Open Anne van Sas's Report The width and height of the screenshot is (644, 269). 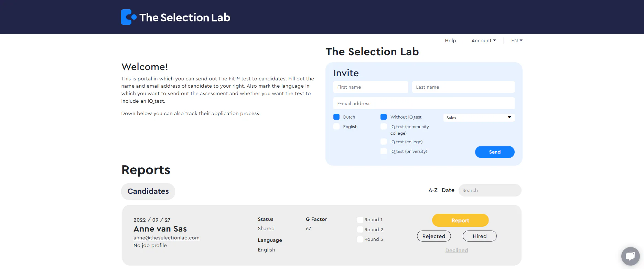(x=460, y=221)
